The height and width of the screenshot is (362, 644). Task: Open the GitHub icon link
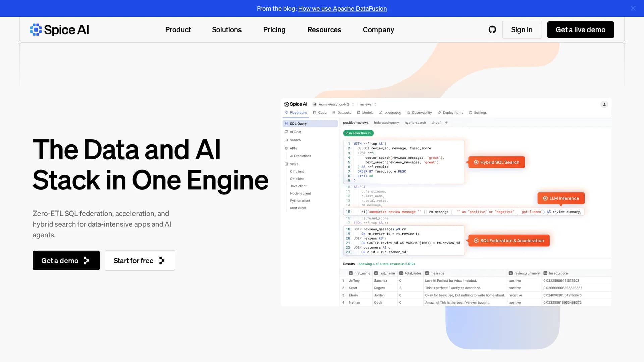(492, 29)
